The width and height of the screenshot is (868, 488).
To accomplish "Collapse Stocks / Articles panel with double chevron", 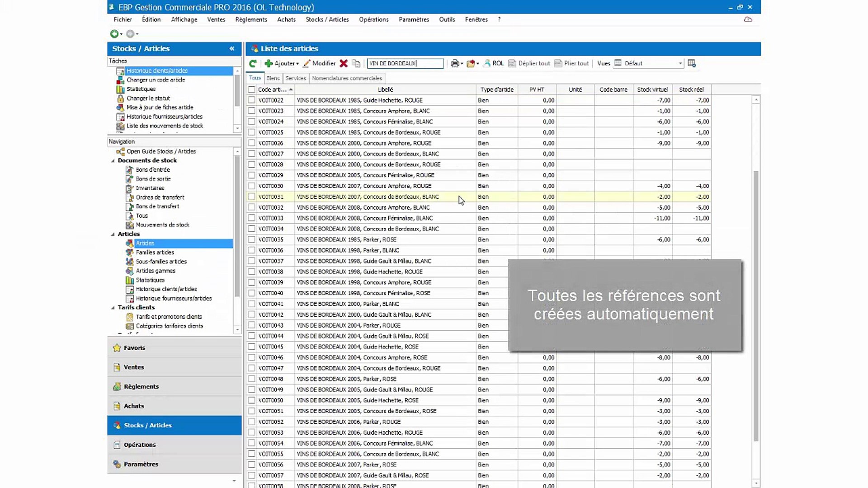I will point(232,48).
